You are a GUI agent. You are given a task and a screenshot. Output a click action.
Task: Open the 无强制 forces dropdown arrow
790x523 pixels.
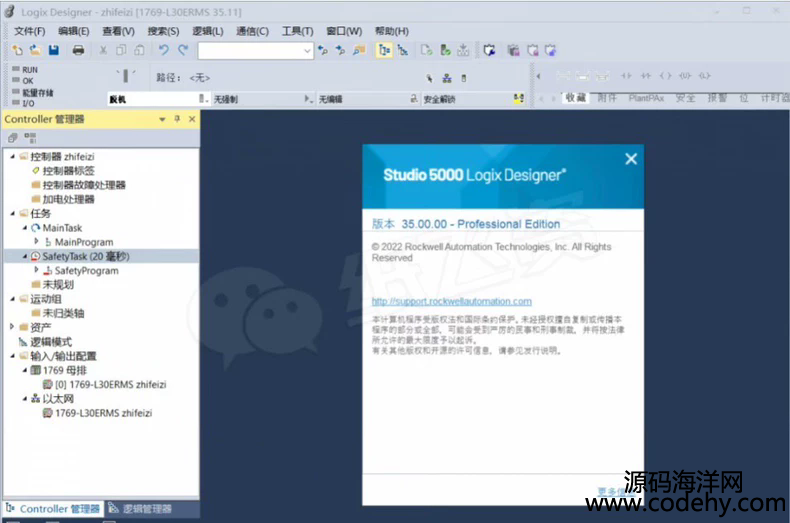click(x=308, y=99)
